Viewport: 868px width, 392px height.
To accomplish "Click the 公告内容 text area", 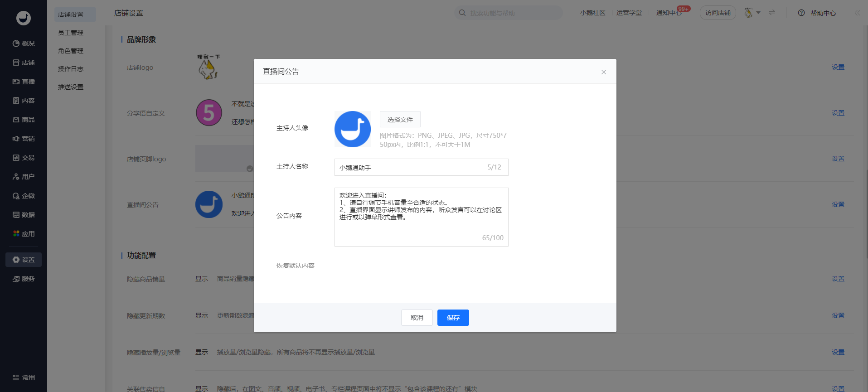I will pos(422,217).
